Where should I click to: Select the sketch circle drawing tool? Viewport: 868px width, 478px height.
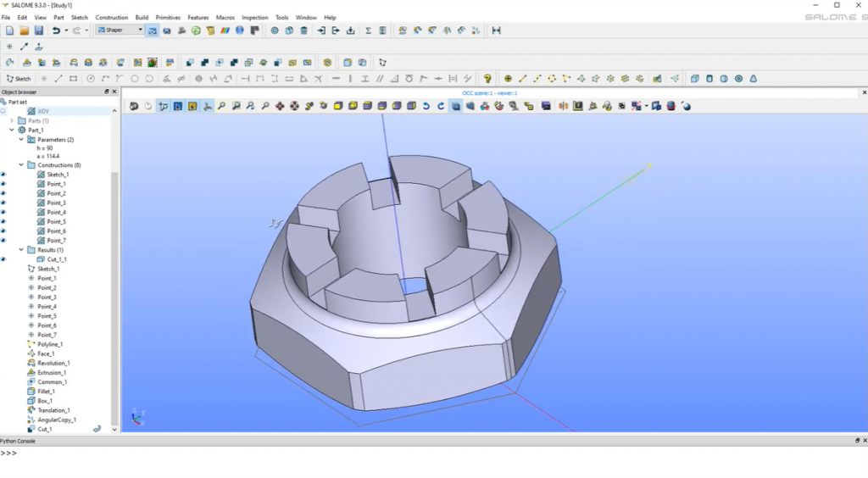134,79
